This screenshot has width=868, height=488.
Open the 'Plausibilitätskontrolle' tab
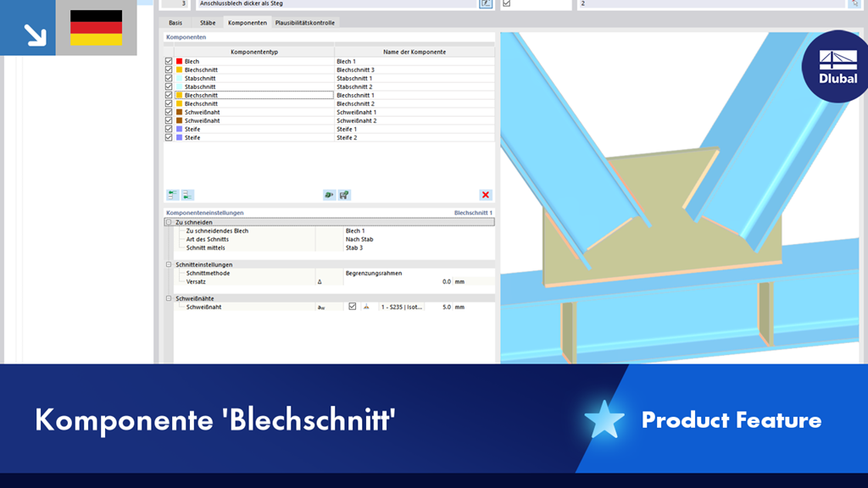tap(304, 23)
